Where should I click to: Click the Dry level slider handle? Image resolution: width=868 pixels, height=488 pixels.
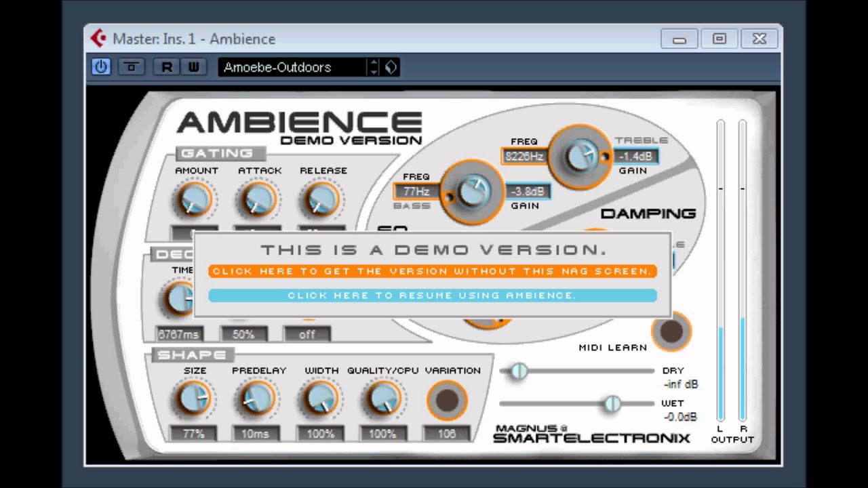519,371
